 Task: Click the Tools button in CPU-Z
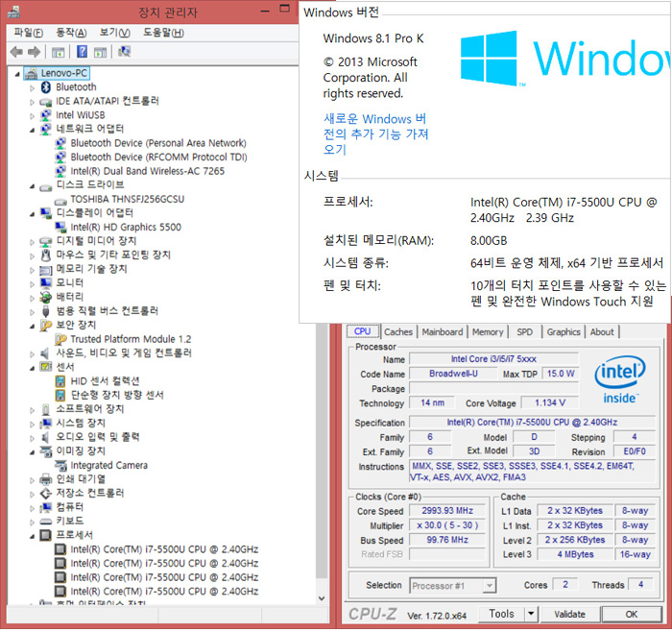pyautogui.click(x=501, y=615)
